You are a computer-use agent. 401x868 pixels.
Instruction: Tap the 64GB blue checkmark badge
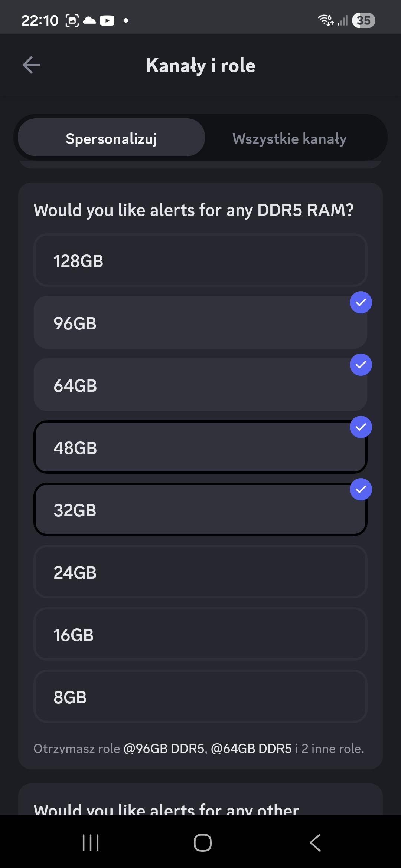click(361, 365)
